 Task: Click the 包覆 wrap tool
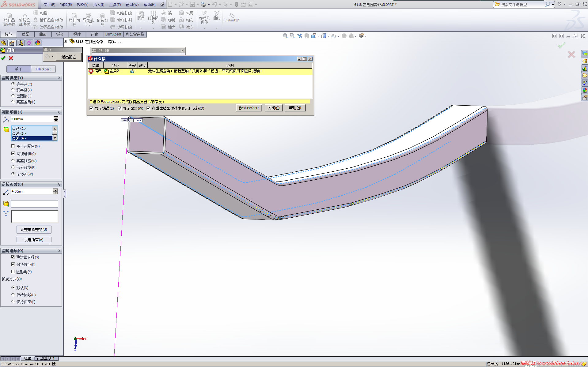click(x=186, y=13)
